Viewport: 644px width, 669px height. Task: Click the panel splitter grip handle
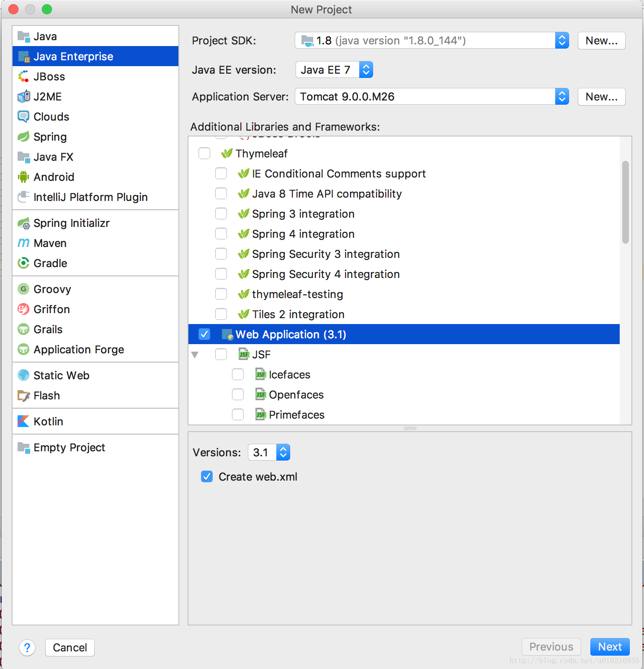click(x=410, y=428)
